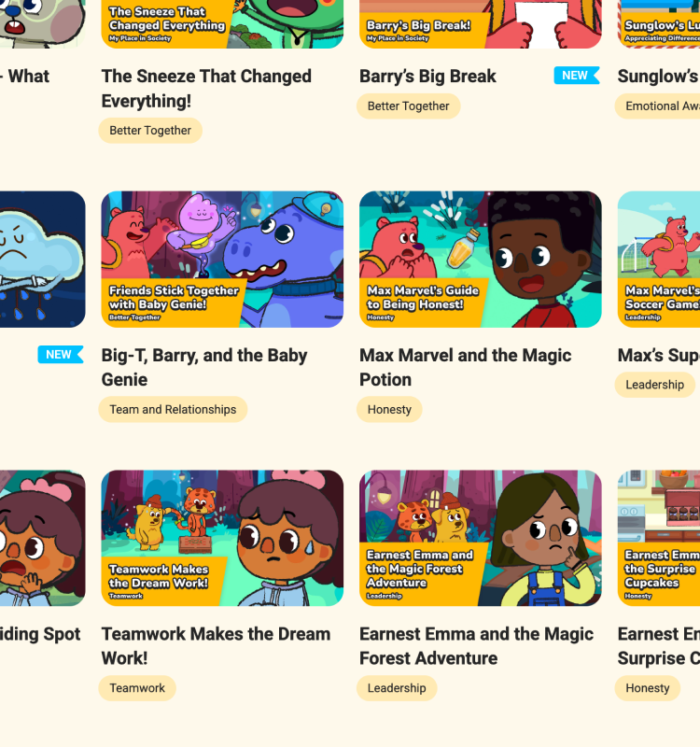Select the Teamwork category tag
This screenshot has width=700, height=747.
pyautogui.click(x=137, y=688)
